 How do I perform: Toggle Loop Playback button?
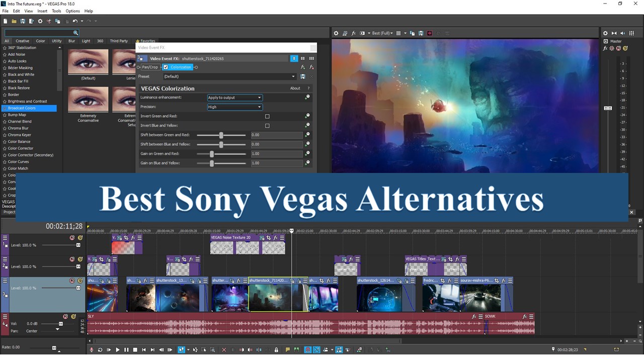pyautogui.click(x=100, y=350)
